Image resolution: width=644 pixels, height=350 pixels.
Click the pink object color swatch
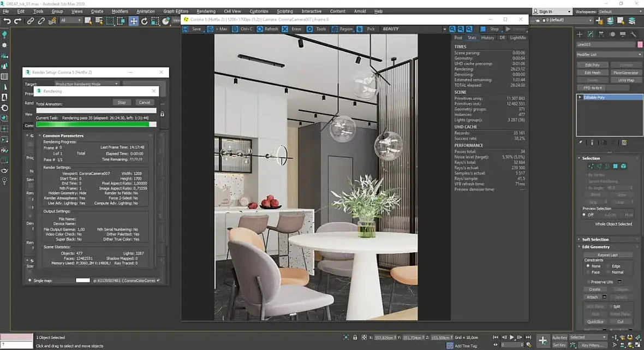coord(640,44)
